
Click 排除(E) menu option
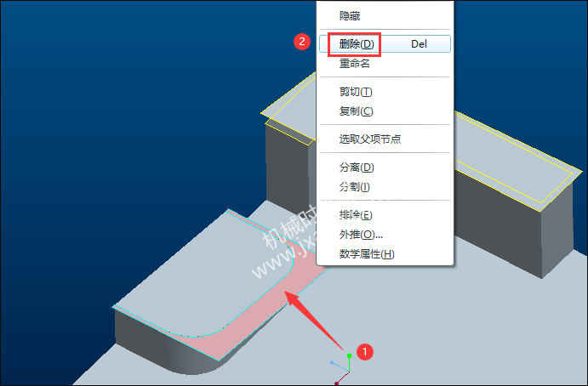click(356, 215)
